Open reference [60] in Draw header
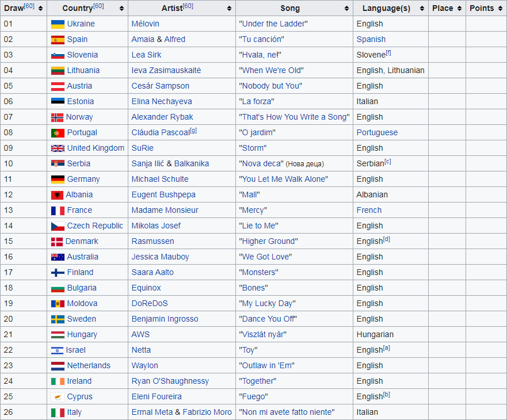Viewport: 507px width, 420px height. click(29, 6)
